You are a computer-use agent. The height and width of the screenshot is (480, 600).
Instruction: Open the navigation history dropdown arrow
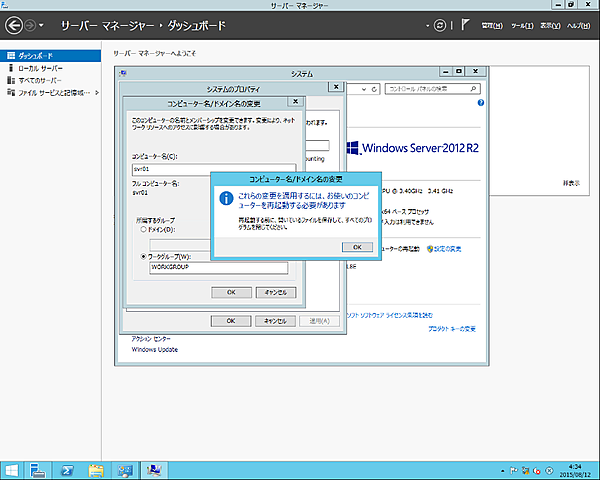(x=39, y=24)
